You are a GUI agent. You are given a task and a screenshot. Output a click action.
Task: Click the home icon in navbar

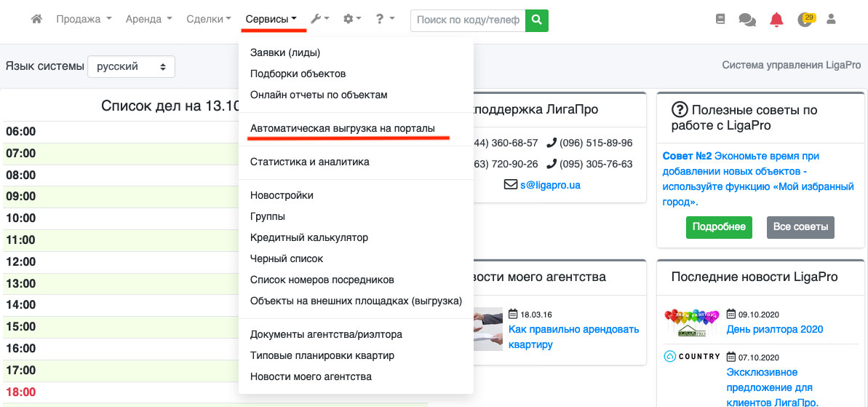(x=36, y=20)
